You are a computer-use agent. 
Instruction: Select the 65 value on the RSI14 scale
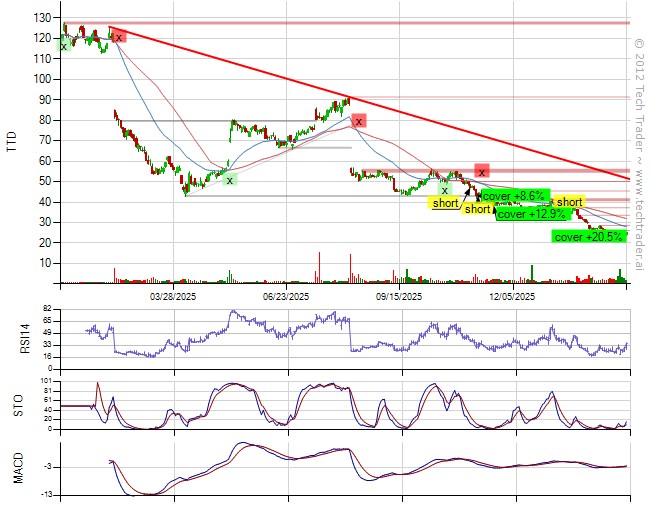click(x=47, y=321)
